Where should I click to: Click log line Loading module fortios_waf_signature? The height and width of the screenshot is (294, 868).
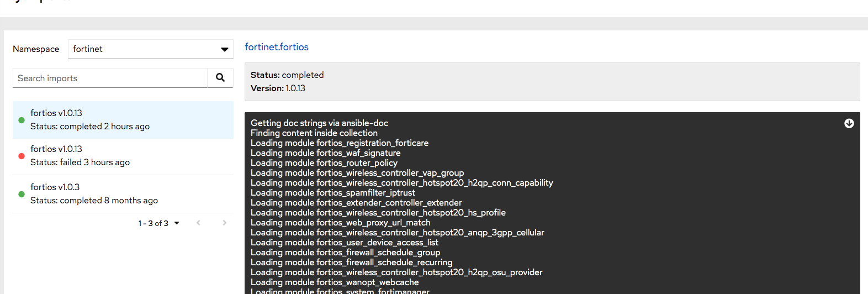326,153
